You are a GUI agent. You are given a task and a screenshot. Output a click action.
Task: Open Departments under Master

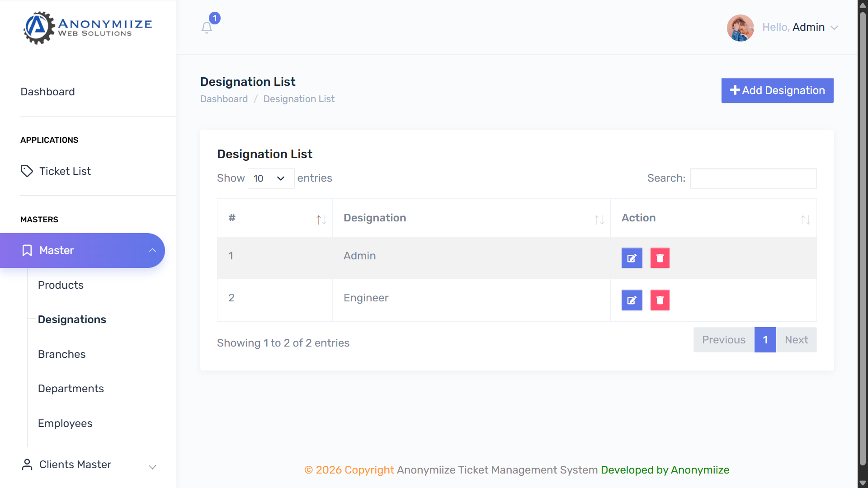(71, 389)
